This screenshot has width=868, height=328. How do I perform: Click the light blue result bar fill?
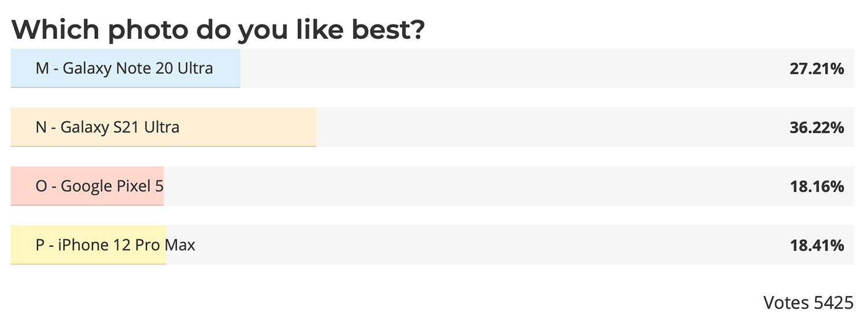pos(126,68)
